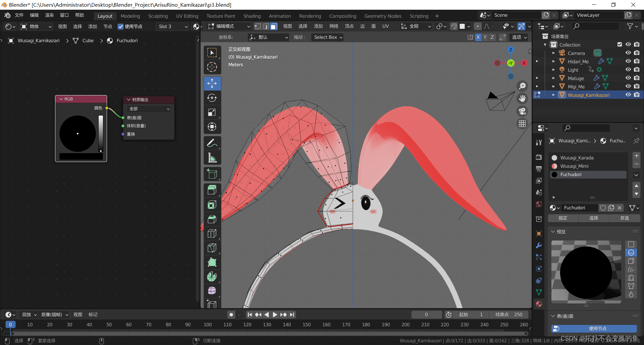The width and height of the screenshot is (644, 345).
Task: Open the 文件 menu
Action: pos(19,15)
